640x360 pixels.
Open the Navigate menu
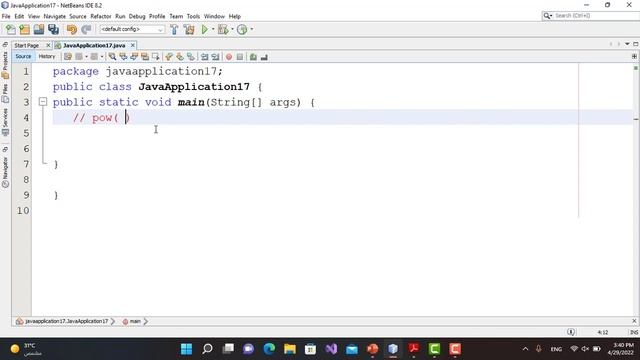[55, 16]
